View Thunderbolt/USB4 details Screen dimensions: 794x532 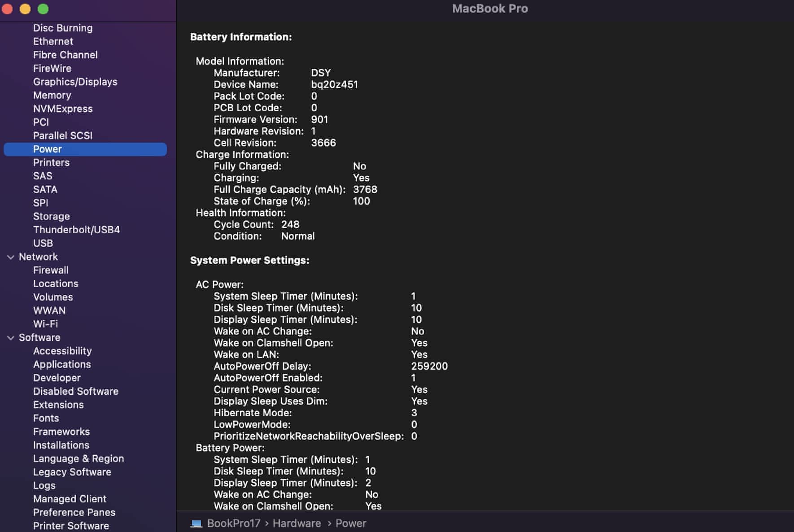[77, 230]
